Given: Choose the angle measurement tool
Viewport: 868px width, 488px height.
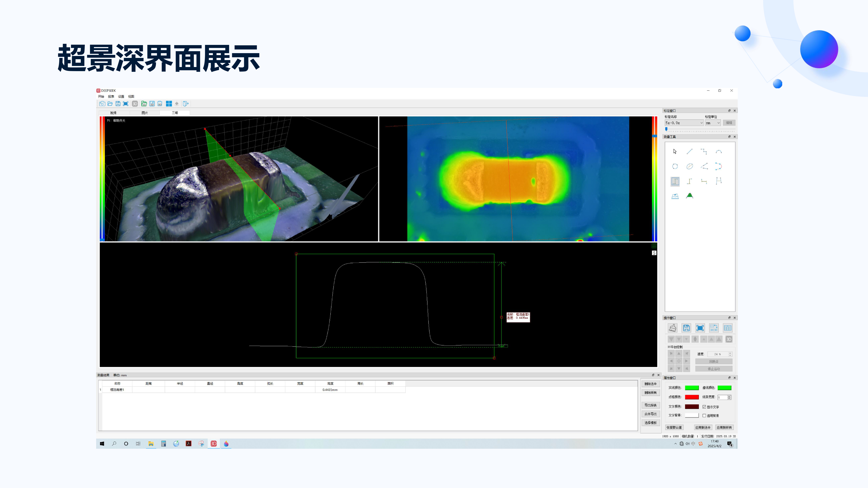Looking at the screenshot, I should 704,166.
